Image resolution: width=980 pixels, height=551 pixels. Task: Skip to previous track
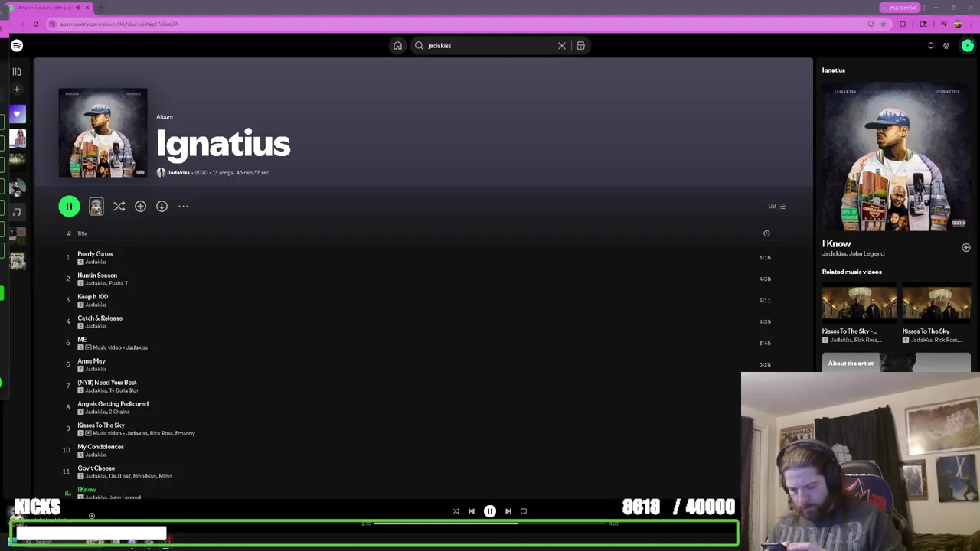click(472, 511)
